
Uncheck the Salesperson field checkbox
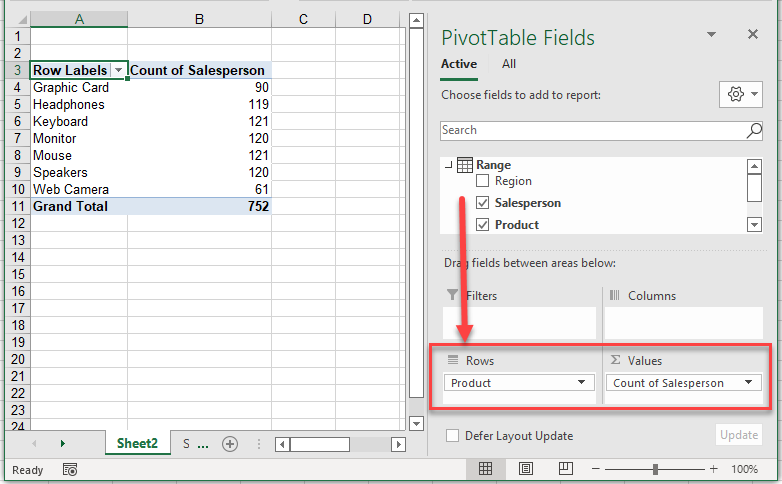(483, 203)
